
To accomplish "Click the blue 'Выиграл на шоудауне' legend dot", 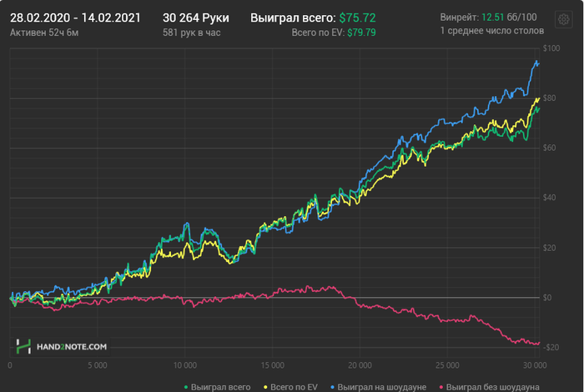I will 333,388.
